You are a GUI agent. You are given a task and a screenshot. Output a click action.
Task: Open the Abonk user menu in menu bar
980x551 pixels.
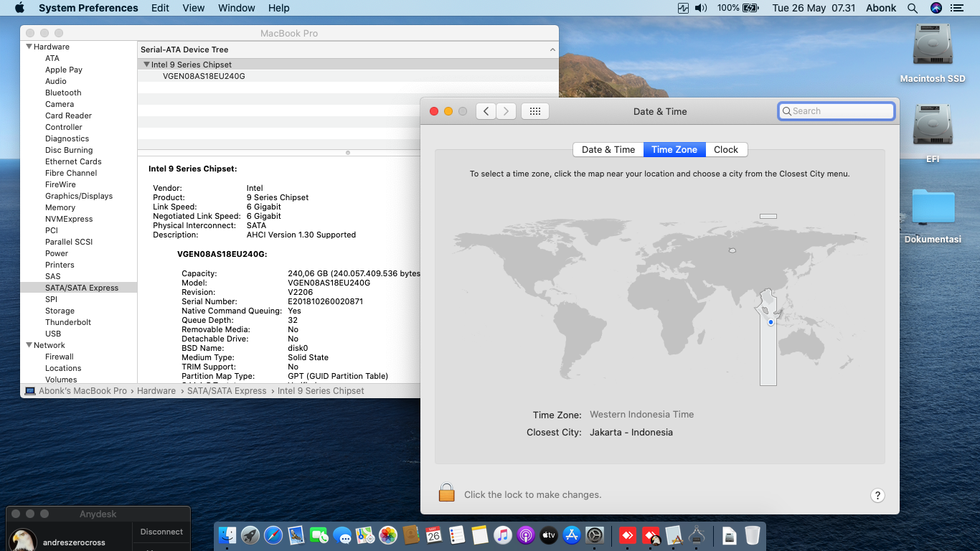tap(881, 8)
